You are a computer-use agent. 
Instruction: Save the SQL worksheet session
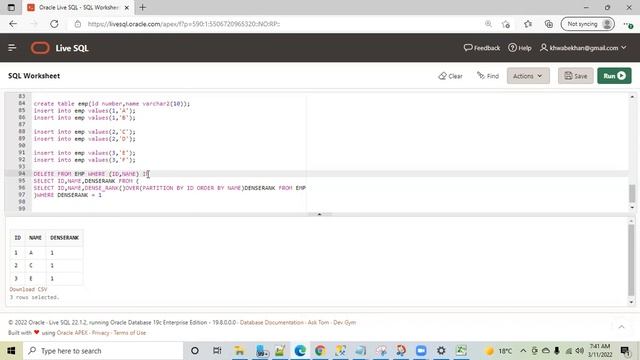click(576, 76)
